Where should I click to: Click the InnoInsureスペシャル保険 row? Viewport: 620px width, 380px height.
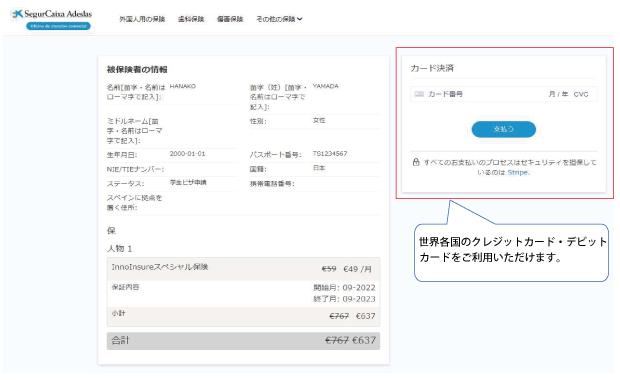(243, 269)
